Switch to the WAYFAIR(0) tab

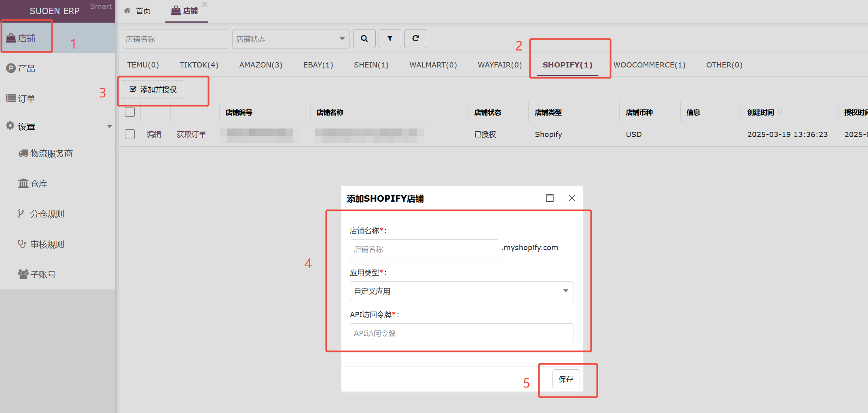[x=500, y=65]
